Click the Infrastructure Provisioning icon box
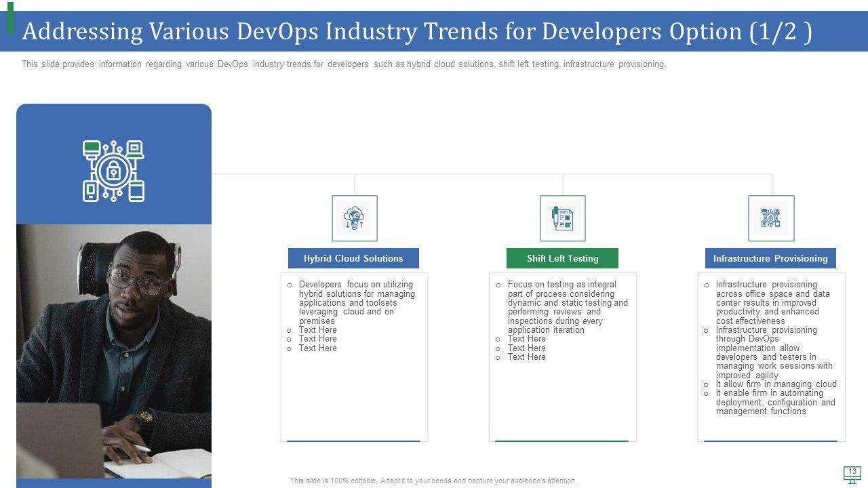The width and height of the screenshot is (868, 488). tap(771, 218)
